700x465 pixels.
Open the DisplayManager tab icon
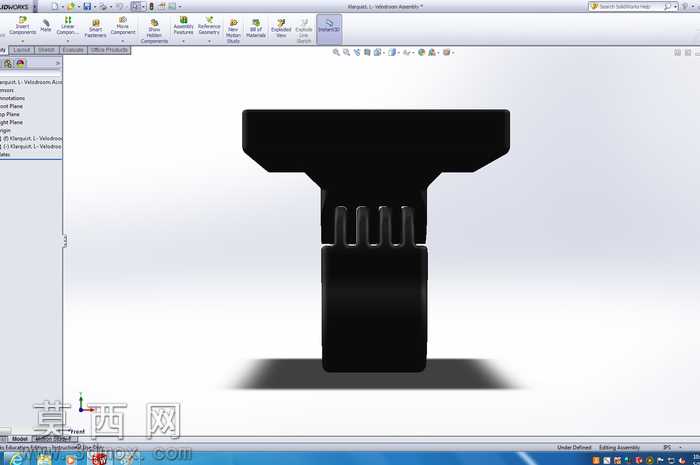tap(20, 63)
